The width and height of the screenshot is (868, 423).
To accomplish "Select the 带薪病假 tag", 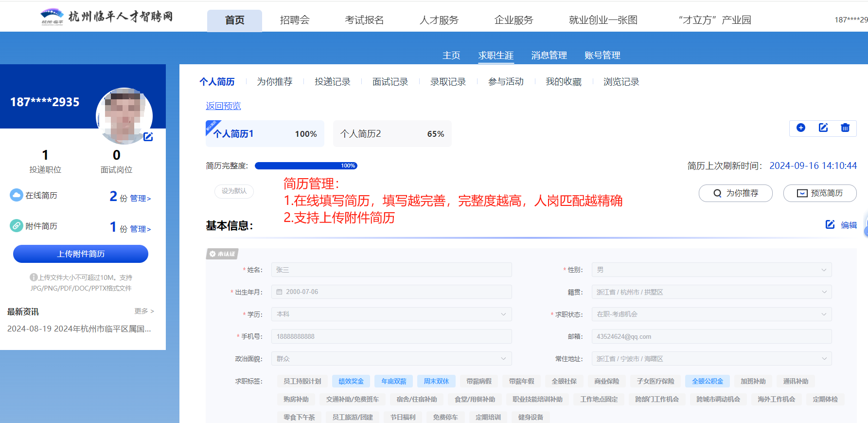I will [x=479, y=381].
